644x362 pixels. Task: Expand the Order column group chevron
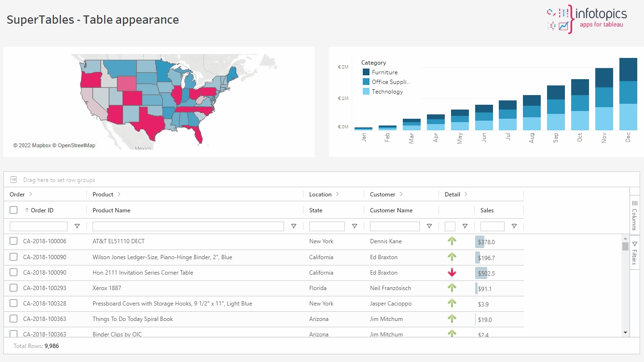(31, 194)
